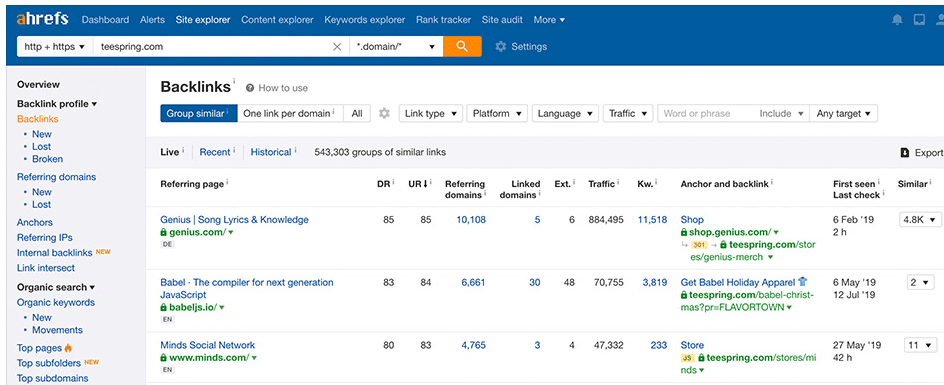Click the info icon next to Anchor and backlink
944x385 pixels.
tap(772, 183)
